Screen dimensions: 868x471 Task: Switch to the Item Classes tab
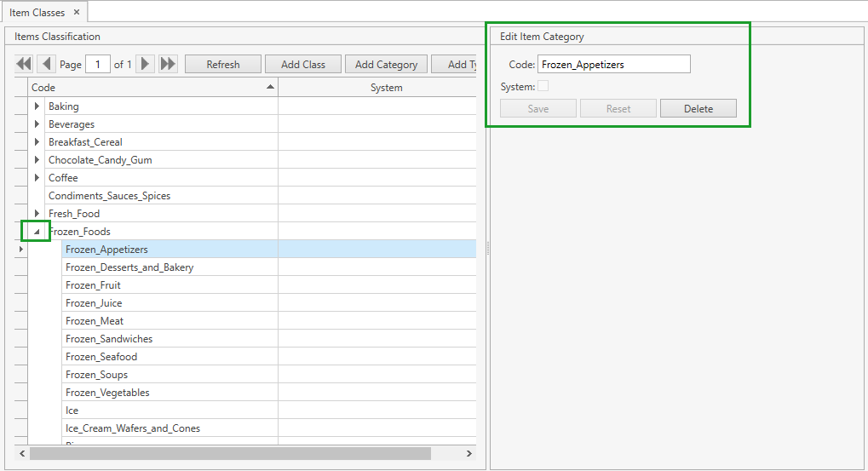pyautogui.click(x=37, y=12)
